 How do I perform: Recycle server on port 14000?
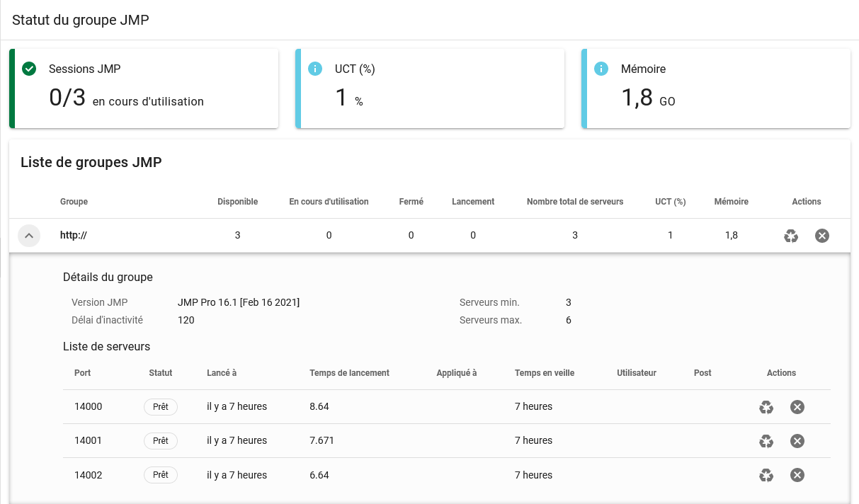pyautogui.click(x=766, y=407)
